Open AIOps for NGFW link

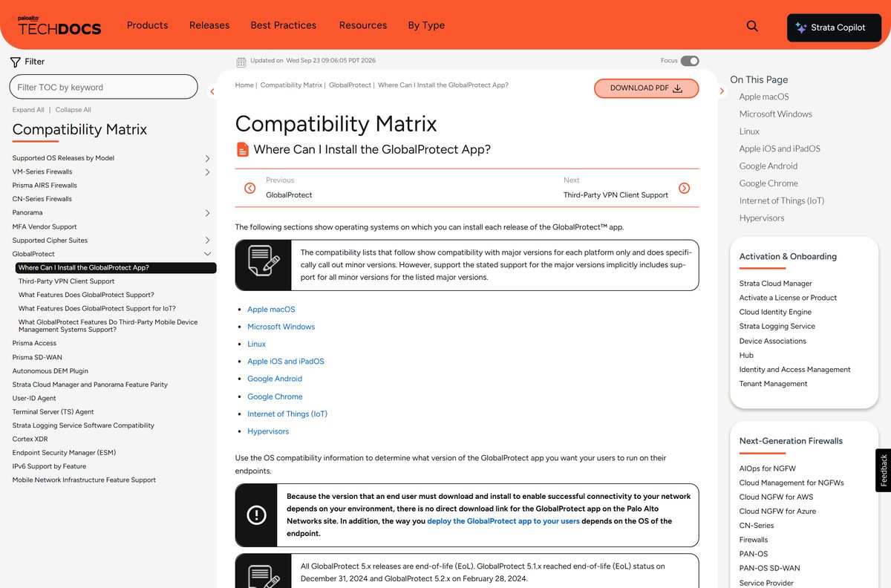[x=768, y=468]
